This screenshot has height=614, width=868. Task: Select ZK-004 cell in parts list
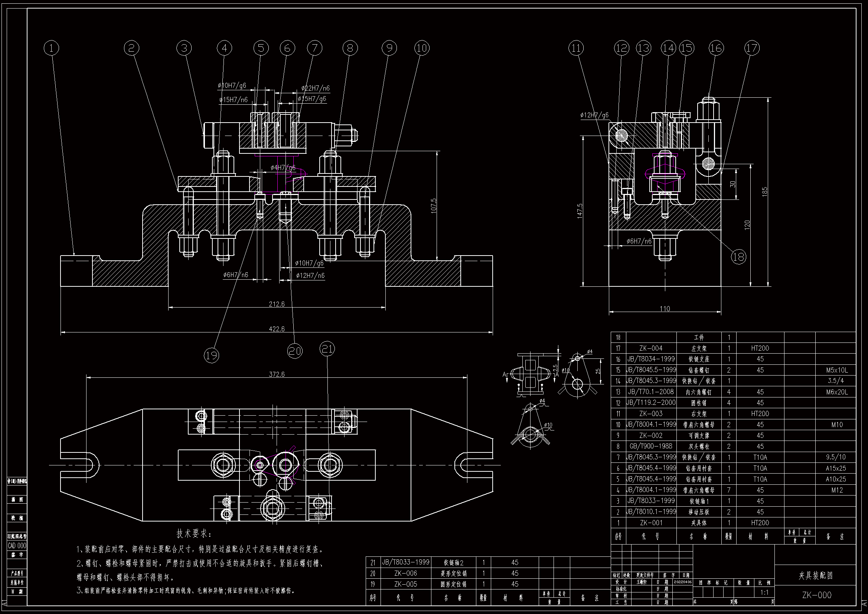point(650,348)
